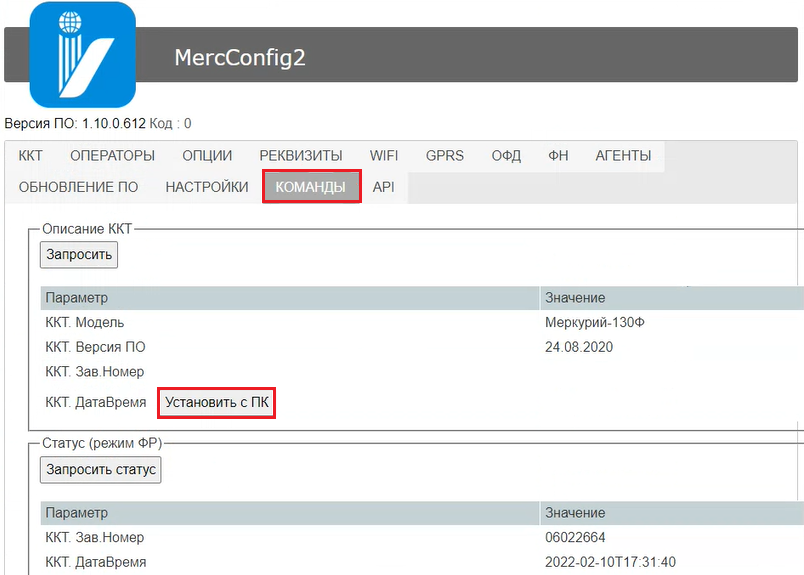The image size is (804, 575).
Task: Click the MercConfig2 header title
Action: click(239, 57)
